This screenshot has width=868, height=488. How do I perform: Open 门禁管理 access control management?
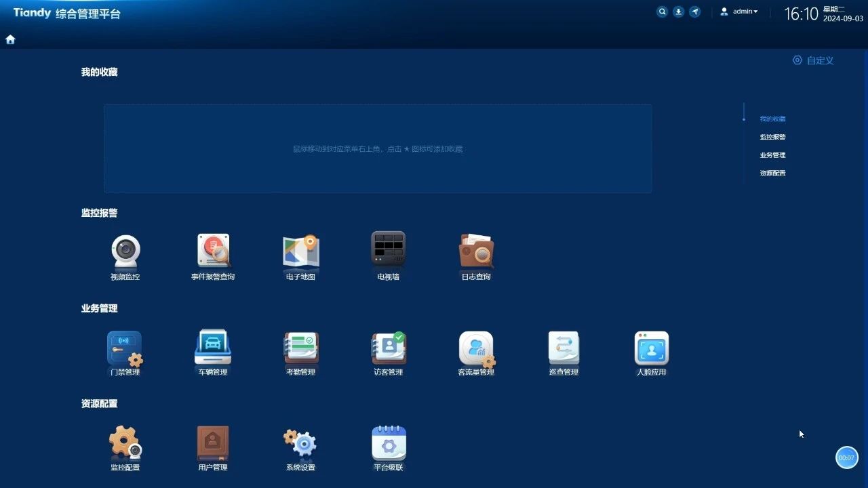pos(125,349)
